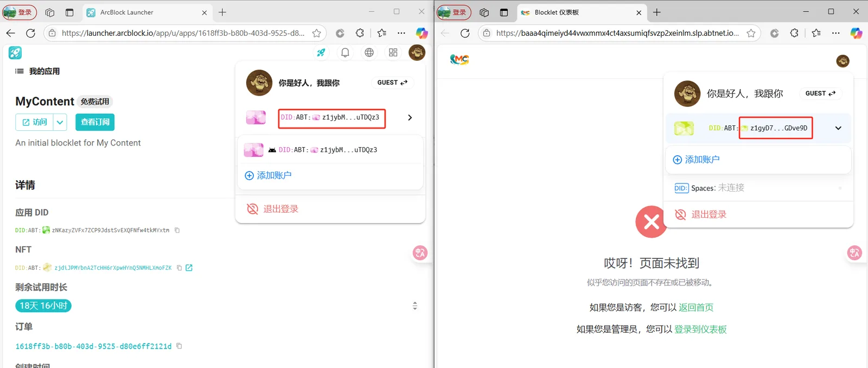Switch GUEST role in Launcher account popup

[x=392, y=83]
